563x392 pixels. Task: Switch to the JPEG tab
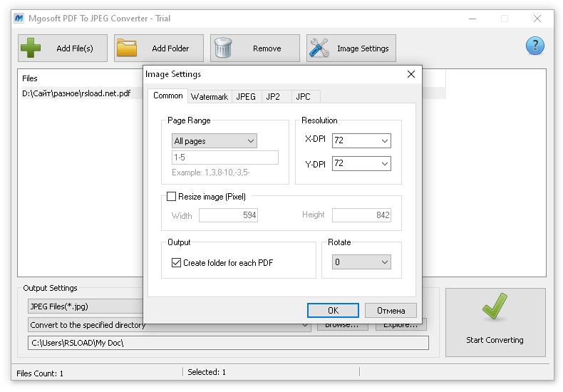pyautogui.click(x=246, y=96)
